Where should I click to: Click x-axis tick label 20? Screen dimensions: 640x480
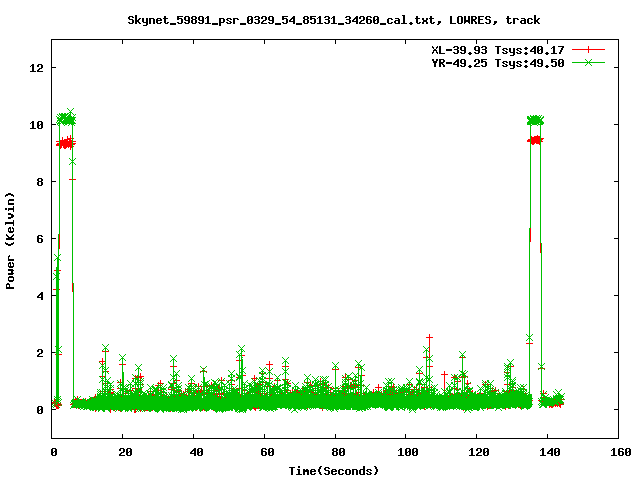[125, 452]
